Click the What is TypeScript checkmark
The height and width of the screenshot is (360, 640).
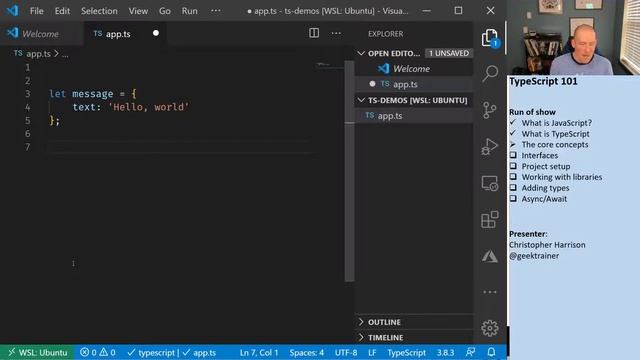[513, 133]
